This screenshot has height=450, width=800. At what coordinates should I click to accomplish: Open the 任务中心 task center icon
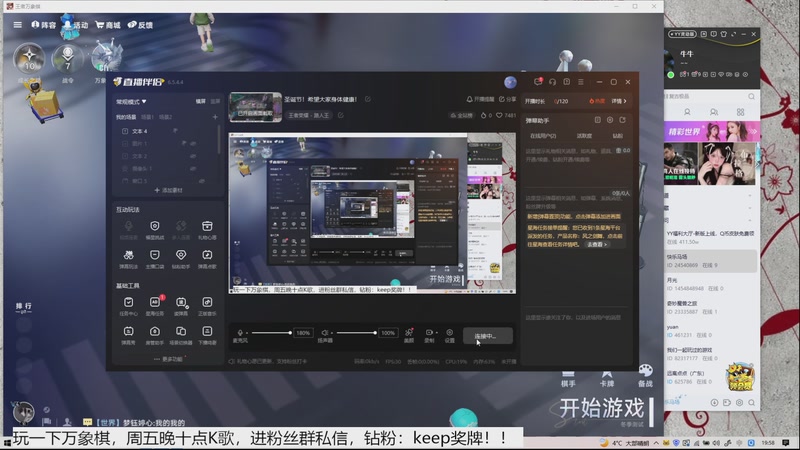[x=129, y=302]
